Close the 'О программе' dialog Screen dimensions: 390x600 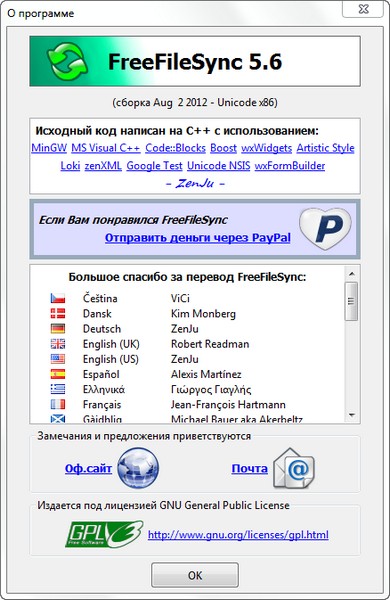(x=363, y=9)
